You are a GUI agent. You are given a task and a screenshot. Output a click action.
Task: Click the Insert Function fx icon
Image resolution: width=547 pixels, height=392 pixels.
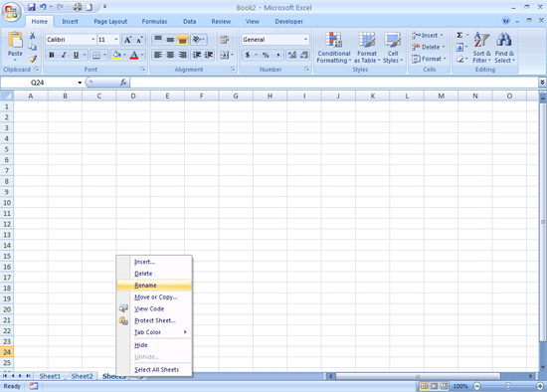[123, 83]
